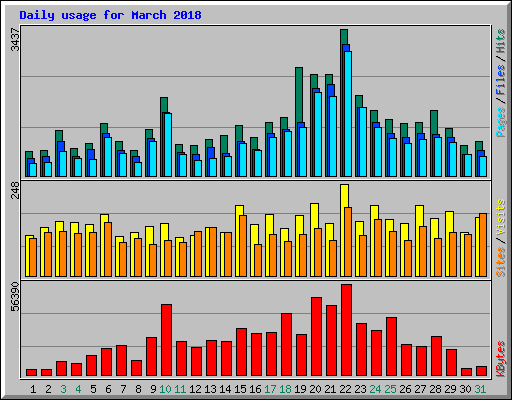This screenshot has height=400, width=512.
Task: Click the 'Sites' legend label
Action: (501, 262)
